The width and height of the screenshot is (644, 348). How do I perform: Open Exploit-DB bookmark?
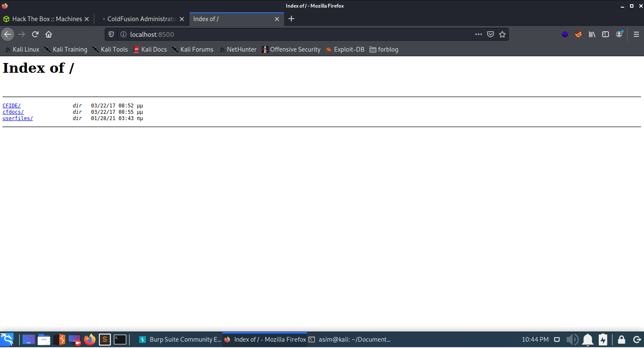(345, 49)
